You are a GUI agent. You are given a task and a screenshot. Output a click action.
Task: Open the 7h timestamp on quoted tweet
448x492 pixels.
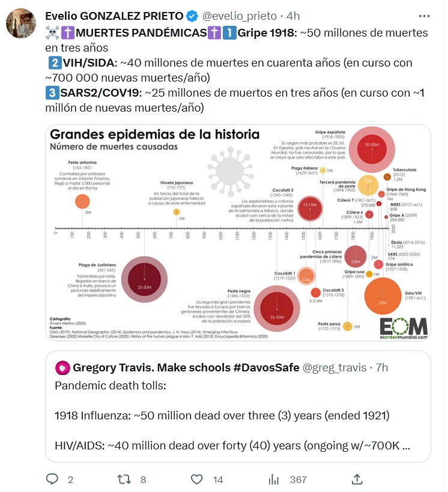click(x=381, y=367)
